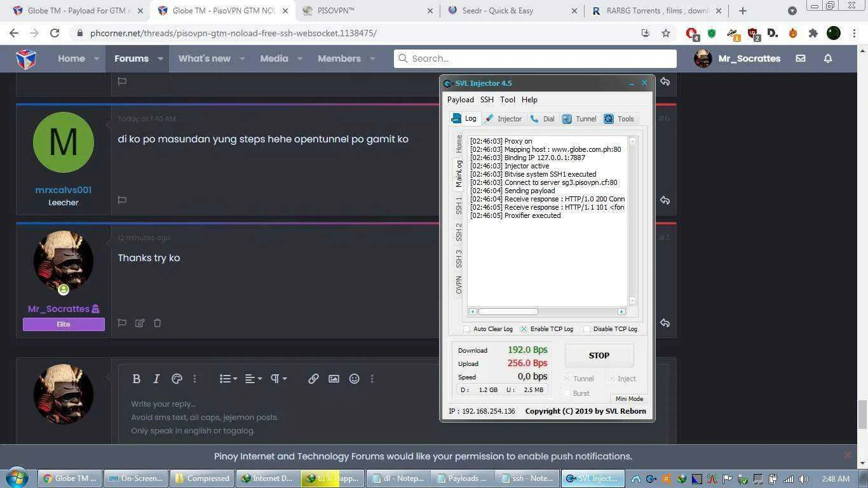The image size is (868, 488).
Task: Switch to the Dial tab in SVL Injector
Action: (542, 119)
